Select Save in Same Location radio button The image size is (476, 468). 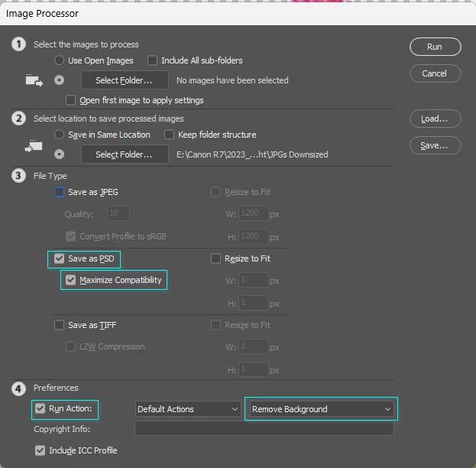[59, 135]
